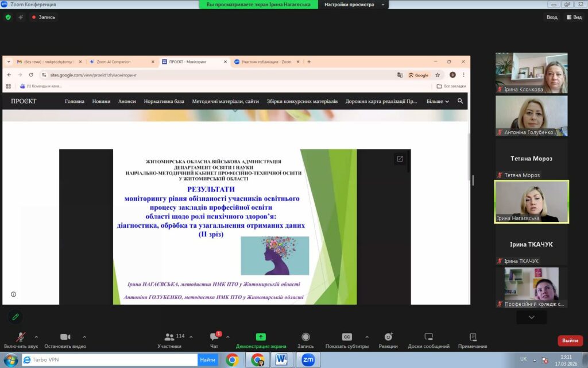Open Word from the Windows taskbar
The height and width of the screenshot is (368, 588).
click(x=281, y=360)
